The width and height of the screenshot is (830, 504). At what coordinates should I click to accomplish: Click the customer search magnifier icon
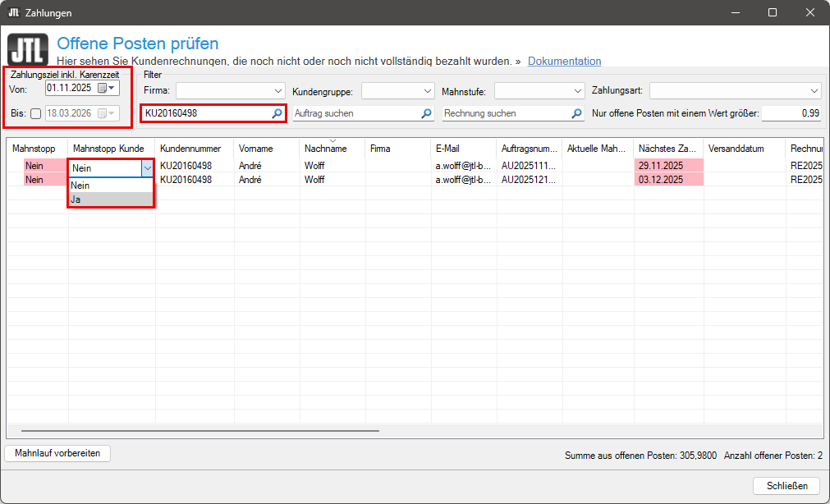point(277,113)
